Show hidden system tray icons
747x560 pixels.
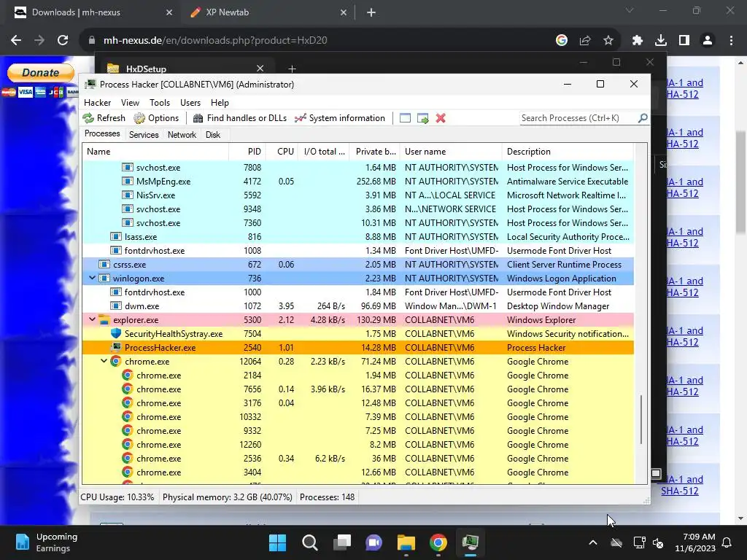(593, 542)
